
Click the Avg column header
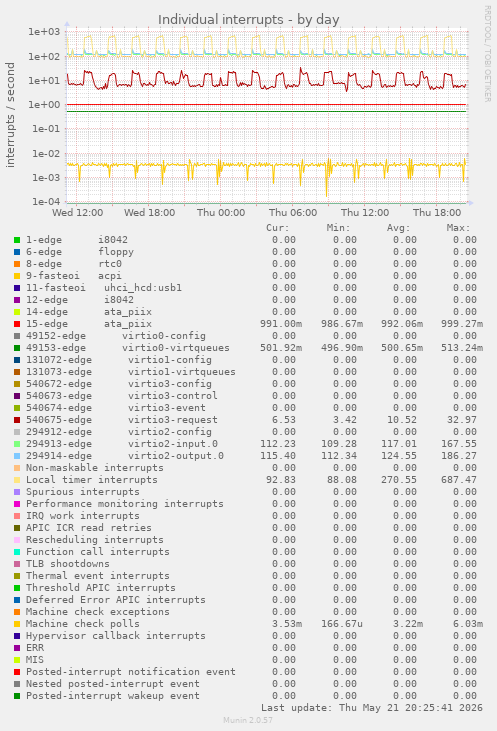398,228
